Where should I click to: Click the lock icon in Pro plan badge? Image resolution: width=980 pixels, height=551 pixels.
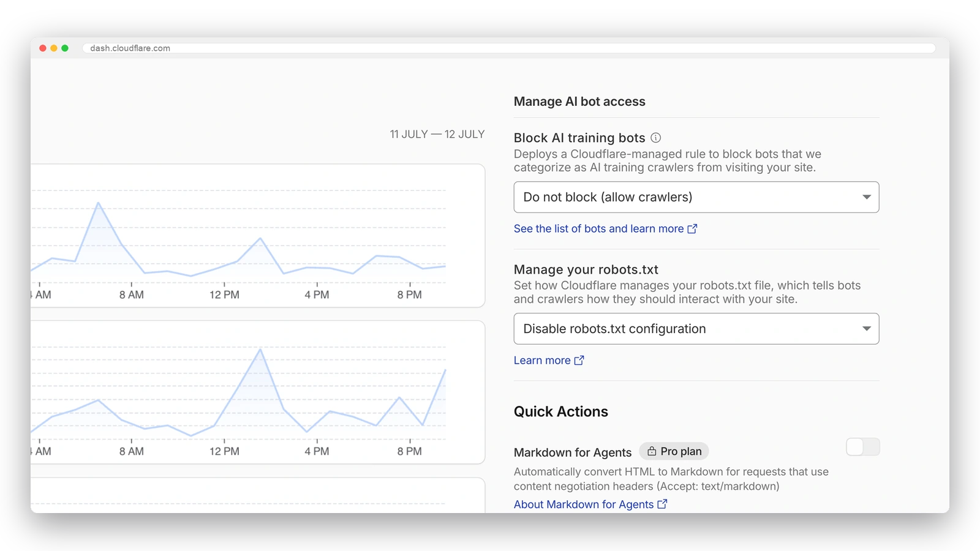click(652, 451)
